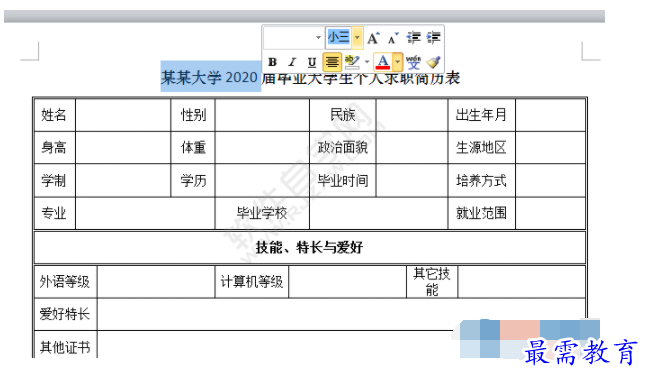
Task: Open the font name dropdown arrow
Action: click(318, 38)
